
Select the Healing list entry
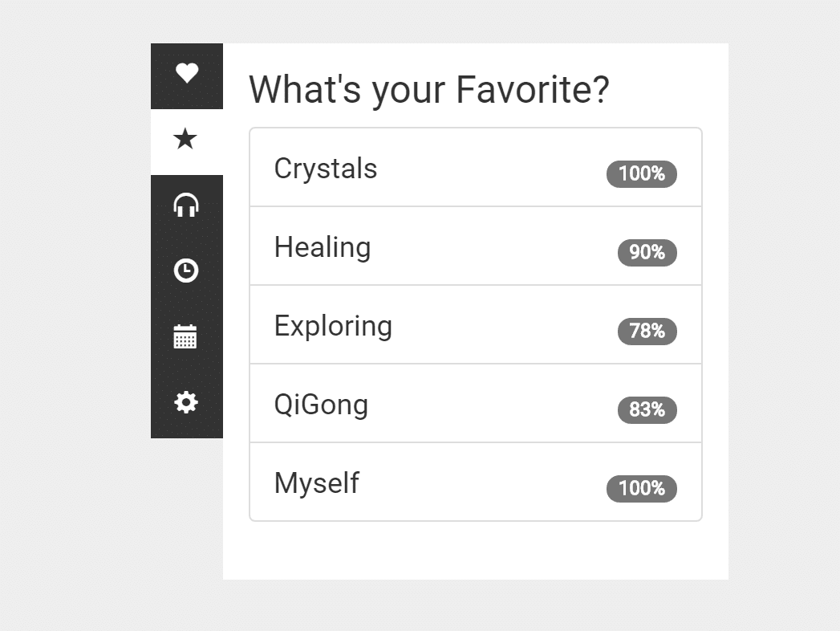[x=475, y=246]
